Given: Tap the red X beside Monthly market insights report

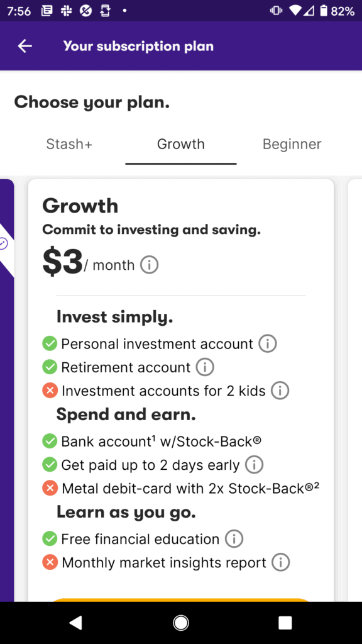Looking at the screenshot, I should 50,562.
